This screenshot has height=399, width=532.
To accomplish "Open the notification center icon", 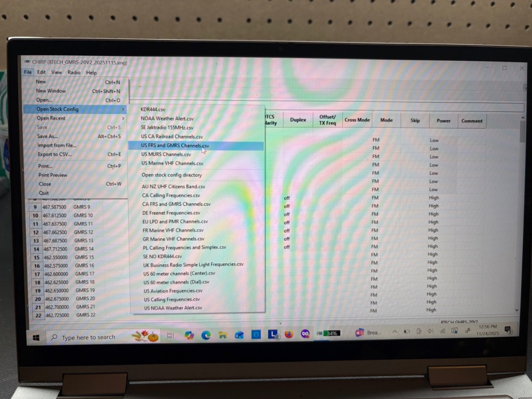I will (x=509, y=330).
